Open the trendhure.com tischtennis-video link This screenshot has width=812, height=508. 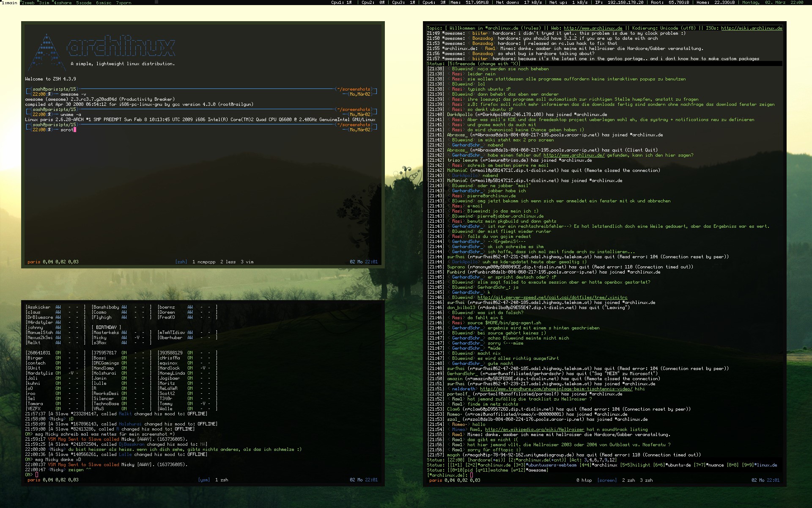pyautogui.click(x=556, y=389)
